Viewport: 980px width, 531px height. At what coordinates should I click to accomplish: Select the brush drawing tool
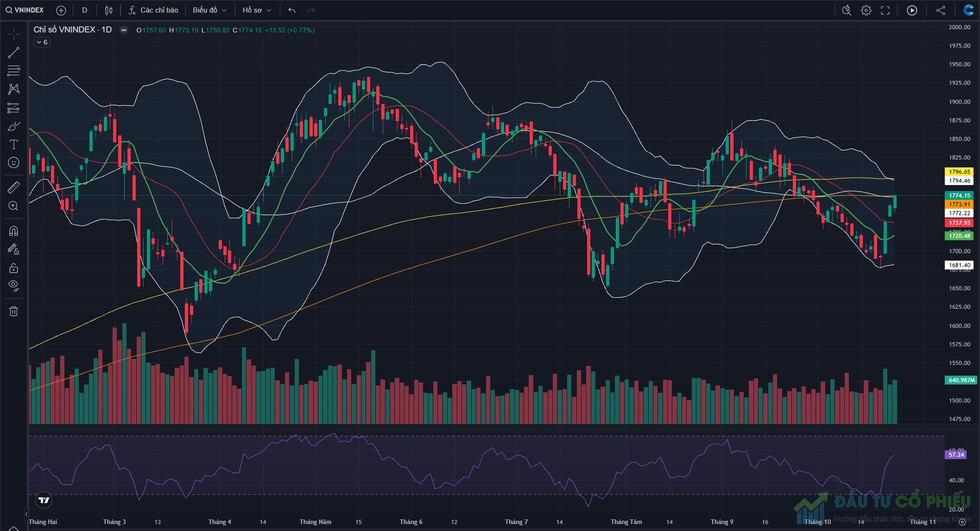13,126
